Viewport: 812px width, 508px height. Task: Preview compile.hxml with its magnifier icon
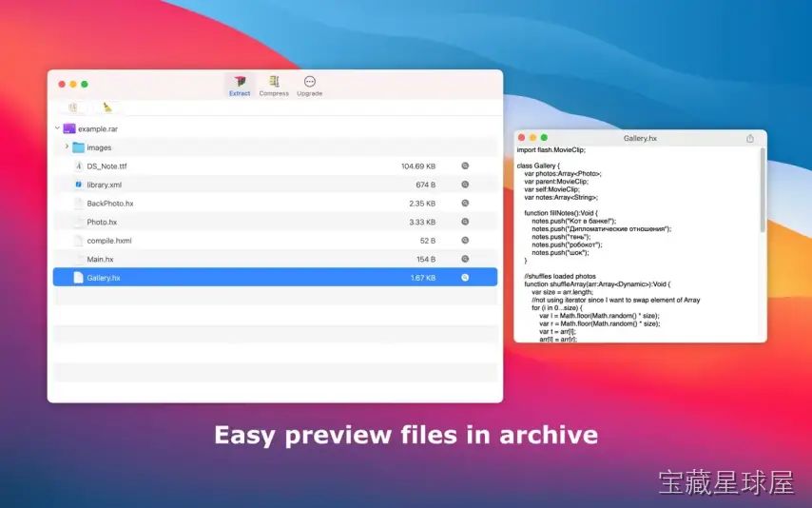click(465, 241)
